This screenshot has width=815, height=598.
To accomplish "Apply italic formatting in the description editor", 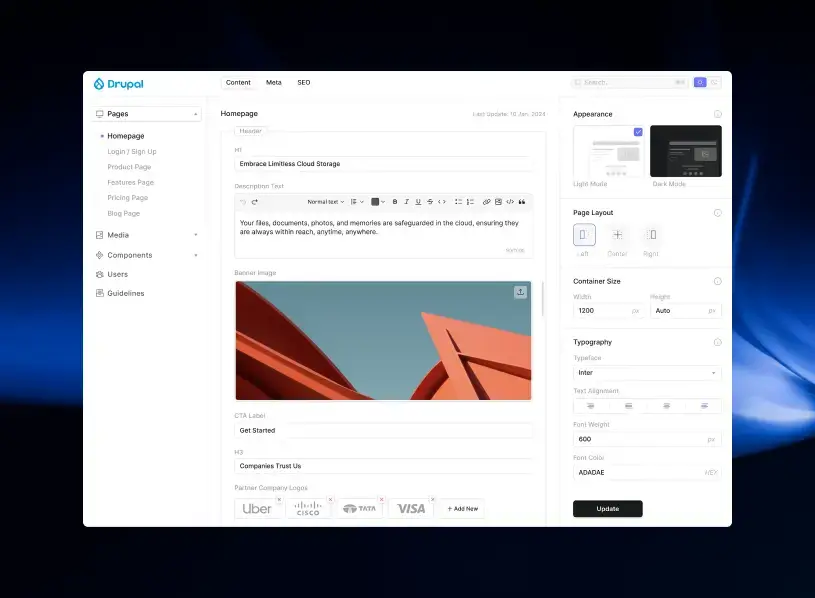I will [406, 201].
